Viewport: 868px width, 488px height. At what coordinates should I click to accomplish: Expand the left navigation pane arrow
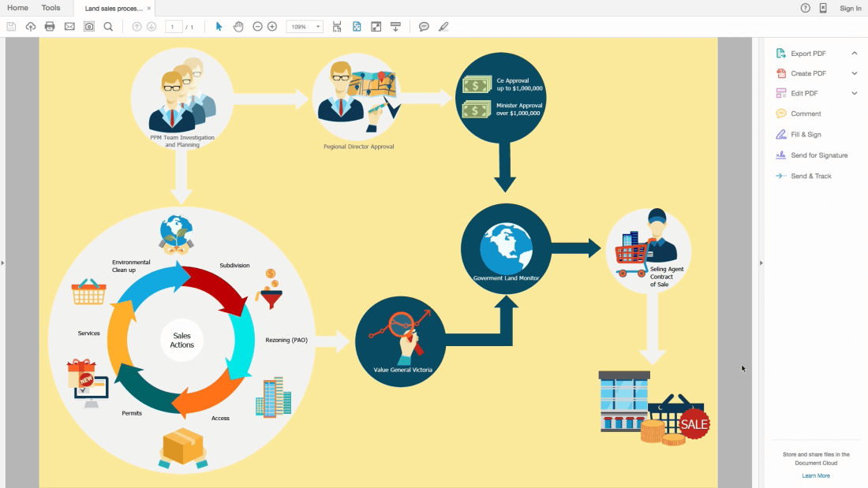(x=2, y=263)
